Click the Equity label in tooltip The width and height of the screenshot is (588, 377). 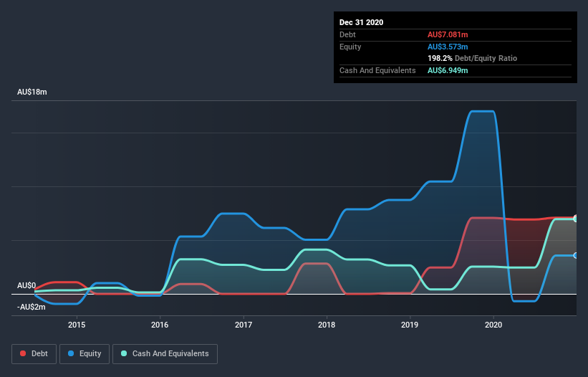pyautogui.click(x=350, y=47)
